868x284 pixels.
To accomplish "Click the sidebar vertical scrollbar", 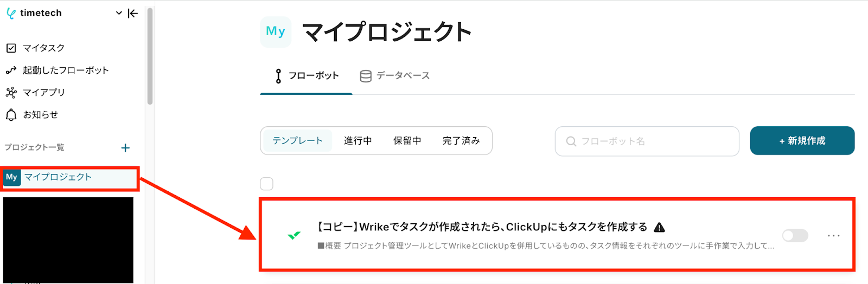I will tap(150, 56).
